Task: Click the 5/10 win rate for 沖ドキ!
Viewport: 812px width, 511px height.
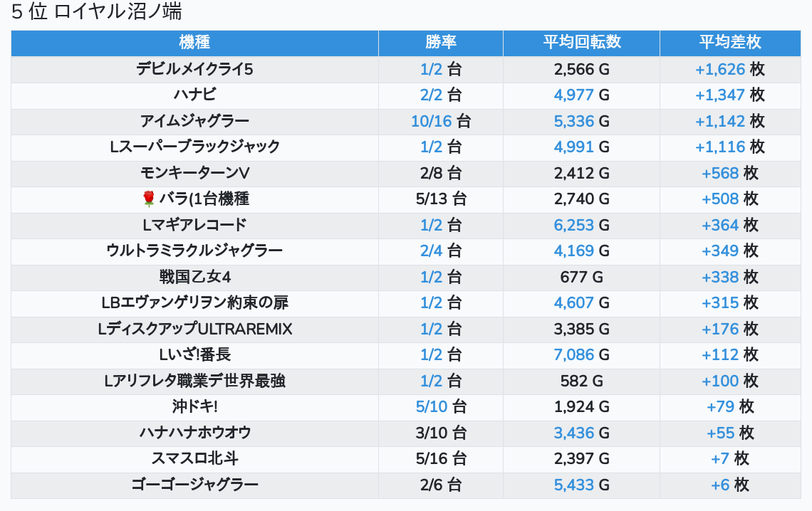Action: pyautogui.click(x=432, y=406)
